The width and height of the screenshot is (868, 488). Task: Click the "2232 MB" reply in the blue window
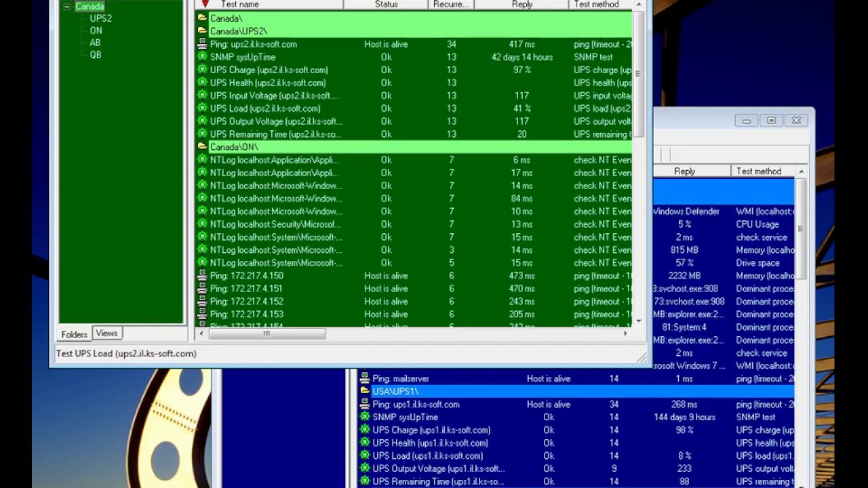684,276
